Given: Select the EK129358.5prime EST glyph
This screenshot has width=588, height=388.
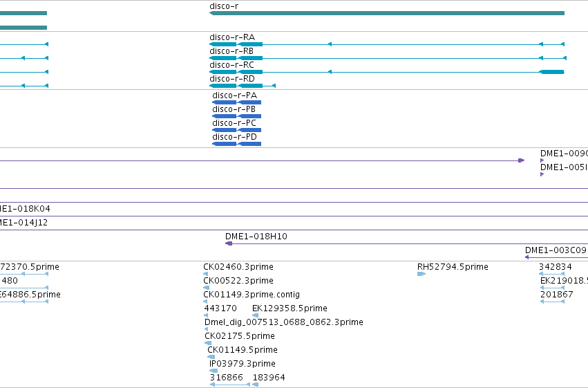Looking at the screenshot, I should coord(255,315).
